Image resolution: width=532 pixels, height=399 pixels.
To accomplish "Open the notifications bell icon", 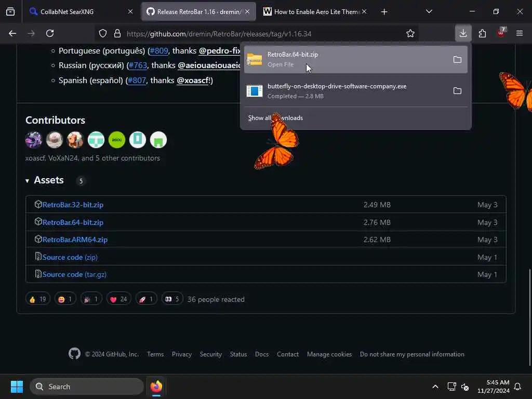I will tap(517, 387).
